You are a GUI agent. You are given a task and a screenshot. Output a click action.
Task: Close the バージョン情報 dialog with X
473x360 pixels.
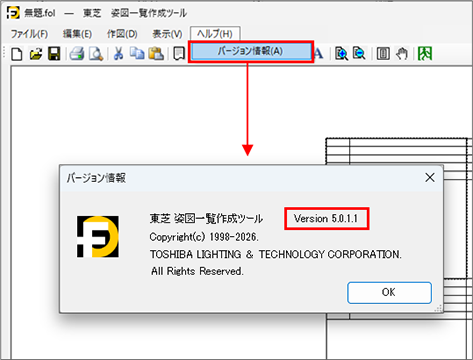[x=430, y=178]
